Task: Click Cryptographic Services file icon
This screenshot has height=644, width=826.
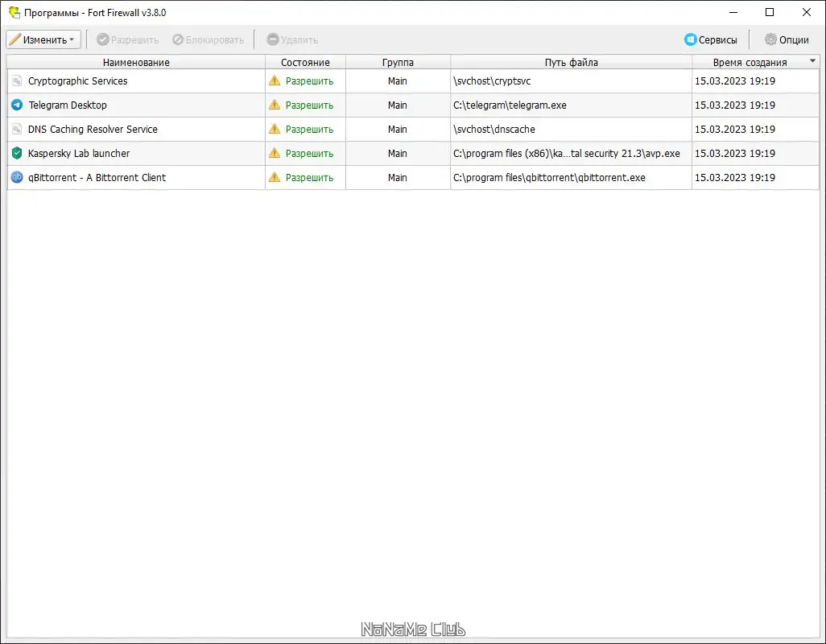Action: [17, 80]
